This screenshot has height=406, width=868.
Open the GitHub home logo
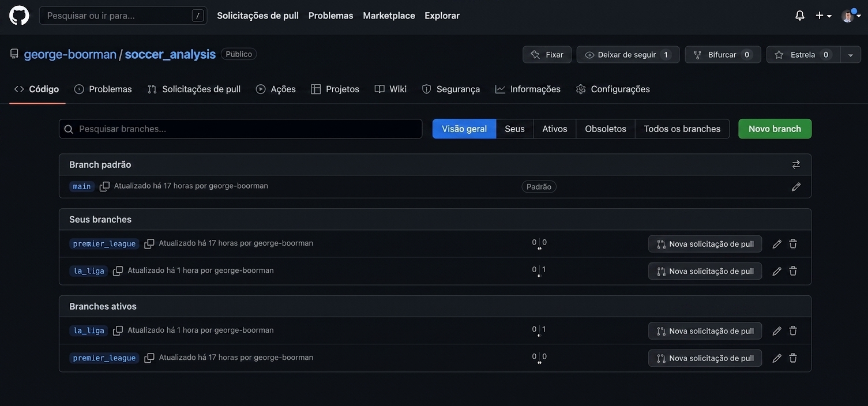pos(19,16)
